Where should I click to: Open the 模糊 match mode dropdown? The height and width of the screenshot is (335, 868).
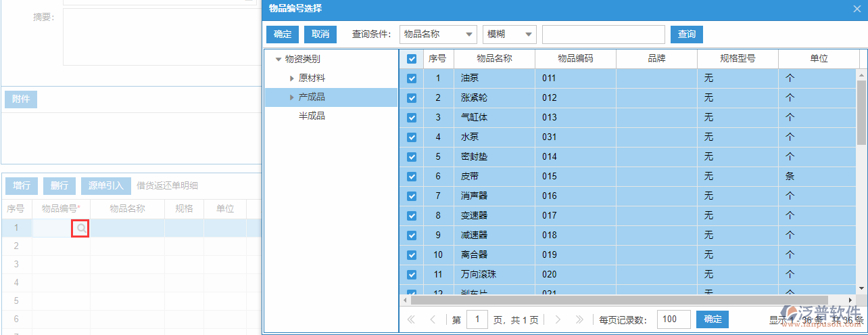(x=510, y=35)
